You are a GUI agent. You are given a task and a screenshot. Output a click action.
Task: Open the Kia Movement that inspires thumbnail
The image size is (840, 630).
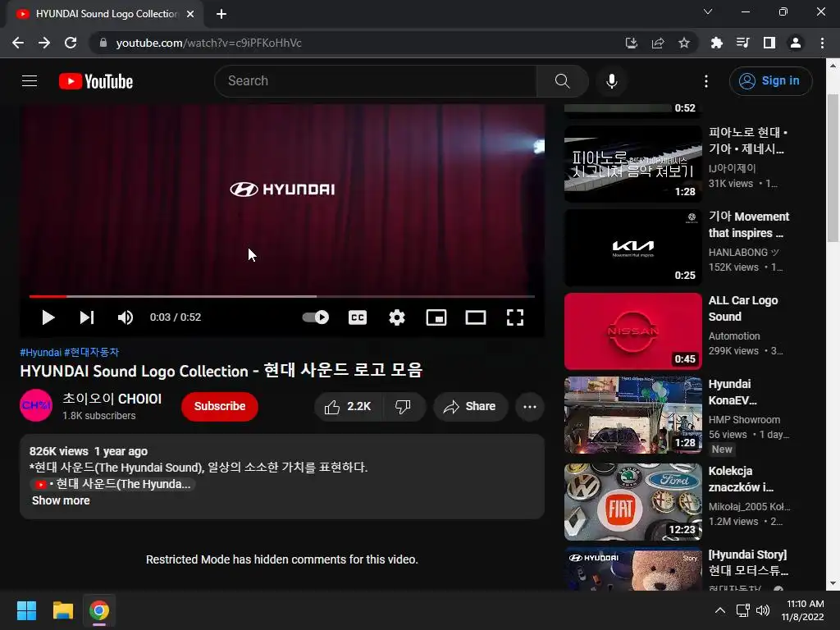click(x=632, y=248)
